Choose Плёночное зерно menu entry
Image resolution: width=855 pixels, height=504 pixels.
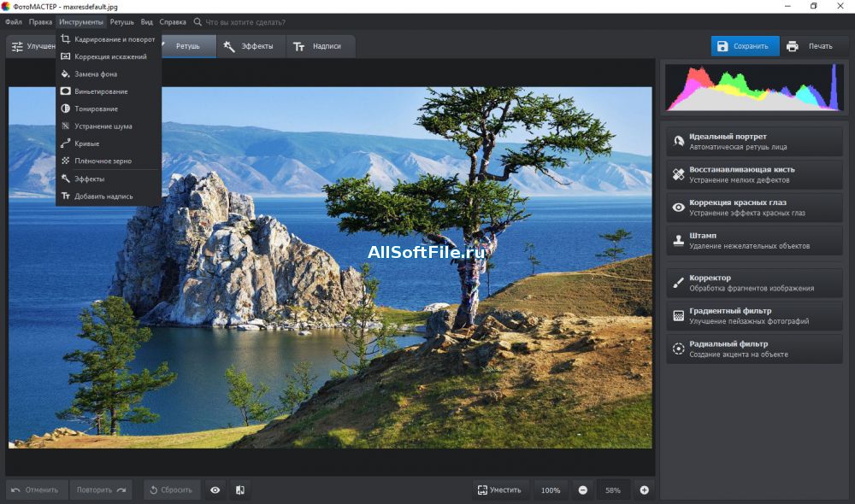click(x=109, y=161)
